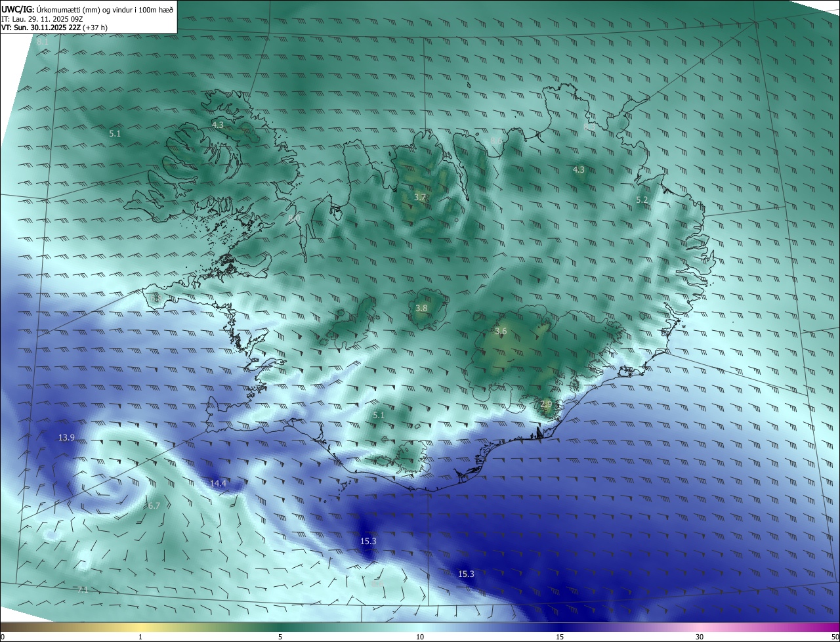
Task: Click the 5.1 value over the sea west of Westfjords
Action: click(x=115, y=133)
